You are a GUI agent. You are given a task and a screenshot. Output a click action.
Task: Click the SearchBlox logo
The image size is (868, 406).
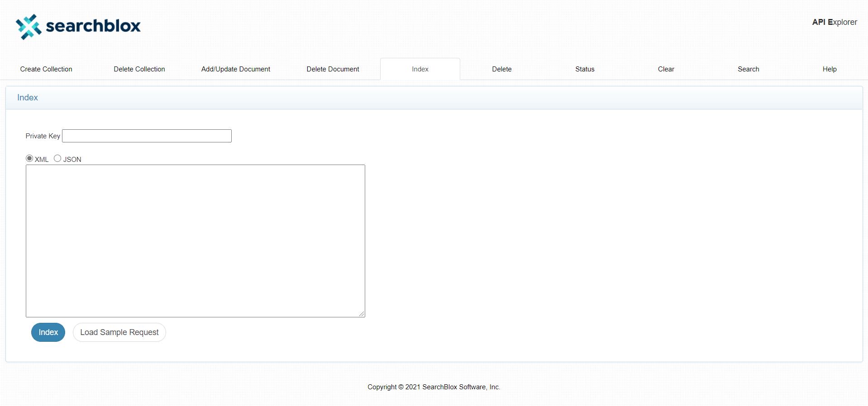[x=78, y=27]
